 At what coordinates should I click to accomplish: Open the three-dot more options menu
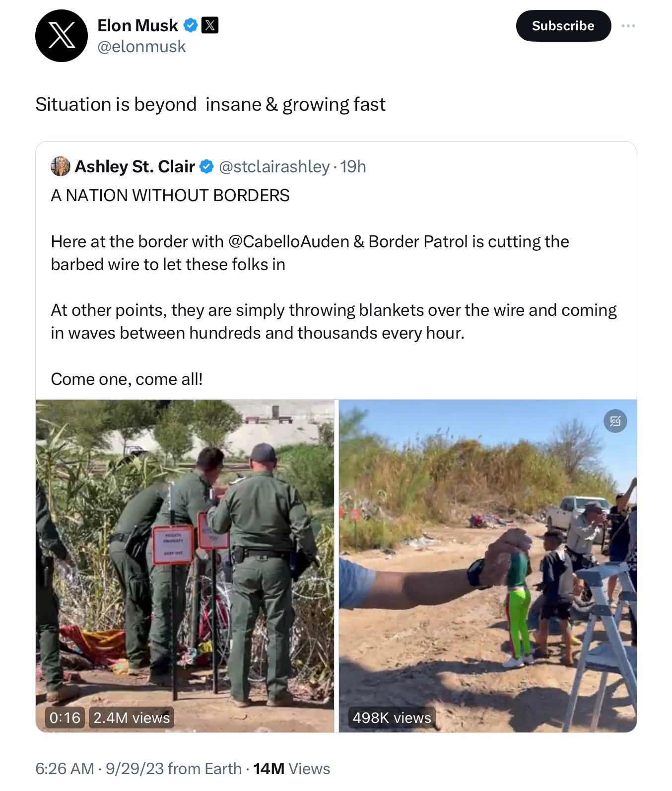(628, 26)
